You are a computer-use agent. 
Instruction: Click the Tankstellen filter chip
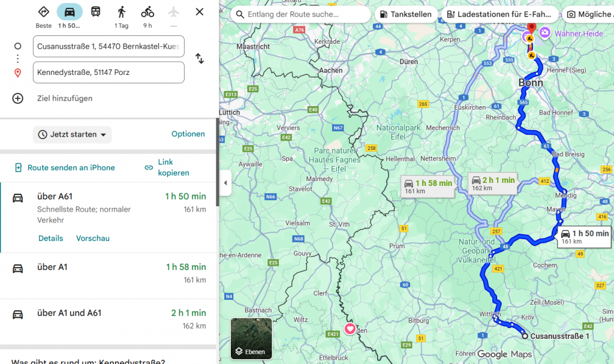pyautogui.click(x=405, y=14)
